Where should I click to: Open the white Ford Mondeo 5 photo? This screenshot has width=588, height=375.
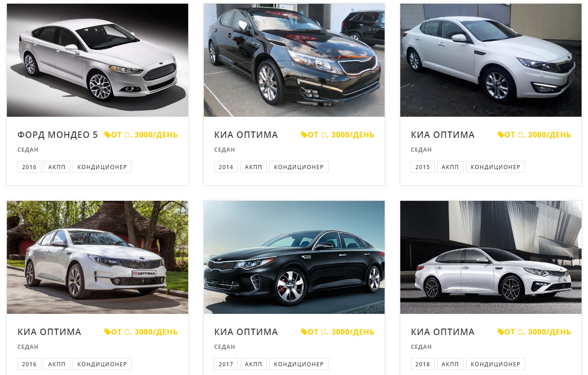pos(98,60)
